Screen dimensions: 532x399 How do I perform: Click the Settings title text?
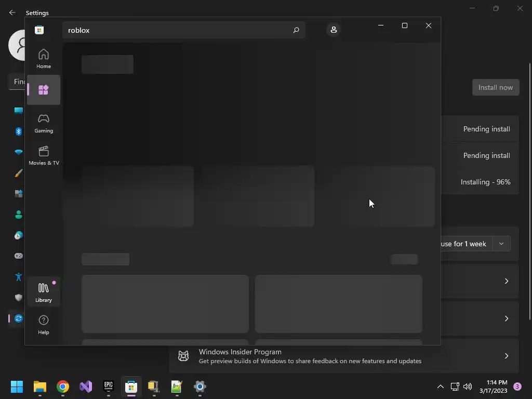(x=37, y=13)
